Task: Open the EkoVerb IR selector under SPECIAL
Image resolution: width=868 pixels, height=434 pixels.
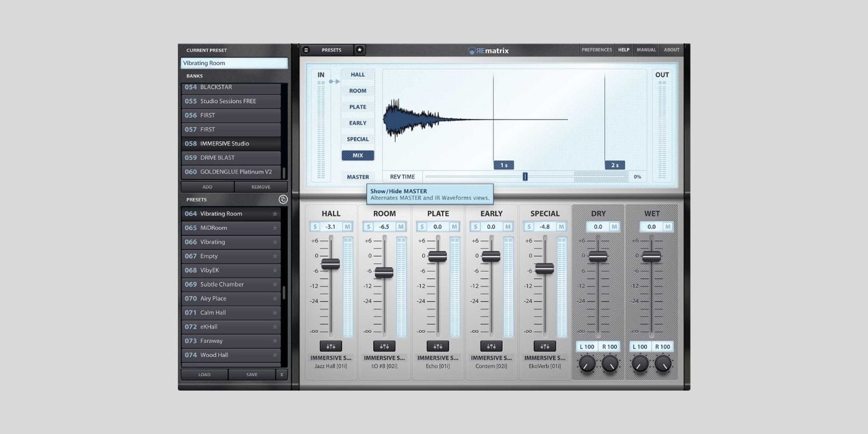Action: tap(544, 365)
